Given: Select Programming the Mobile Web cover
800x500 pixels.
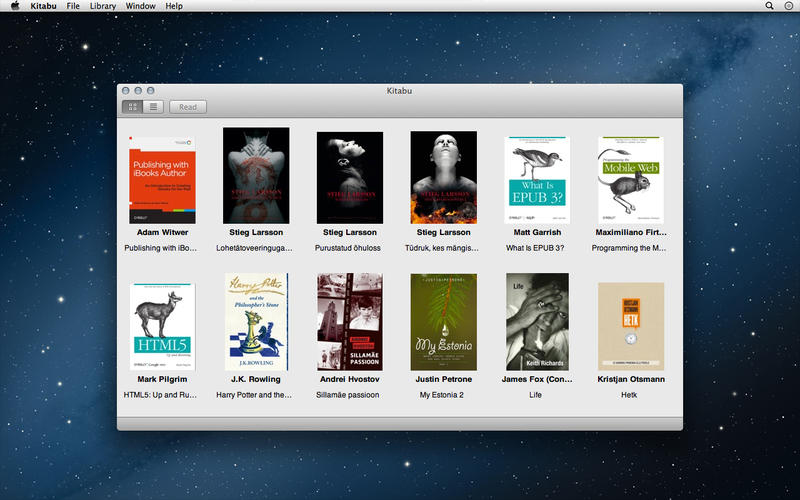Looking at the screenshot, I should tap(631, 180).
